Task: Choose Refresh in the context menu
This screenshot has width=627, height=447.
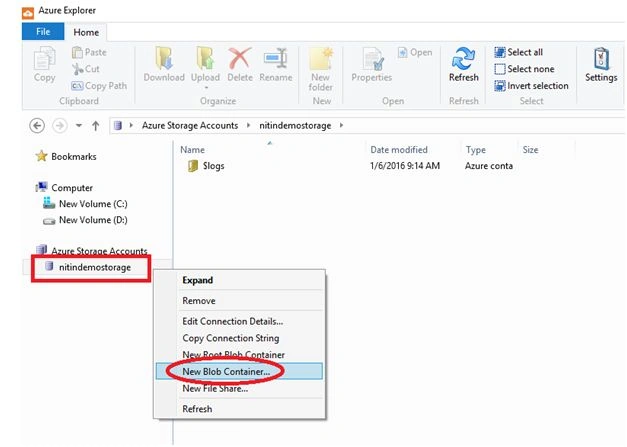Action: point(197,409)
